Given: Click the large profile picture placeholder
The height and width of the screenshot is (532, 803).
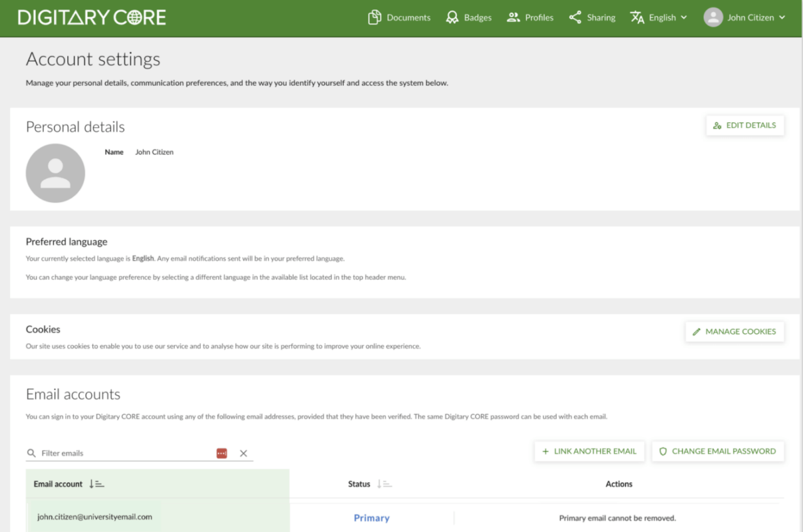Looking at the screenshot, I should (x=55, y=173).
